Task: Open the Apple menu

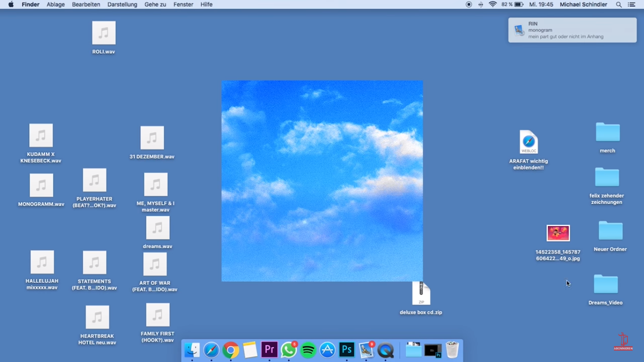Action: pos(11,4)
